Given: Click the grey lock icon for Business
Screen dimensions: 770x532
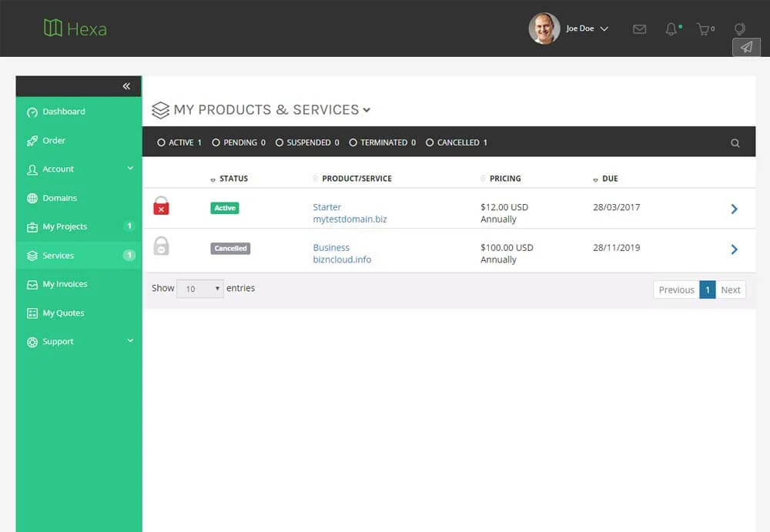Looking at the screenshot, I should pyautogui.click(x=161, y=246).
